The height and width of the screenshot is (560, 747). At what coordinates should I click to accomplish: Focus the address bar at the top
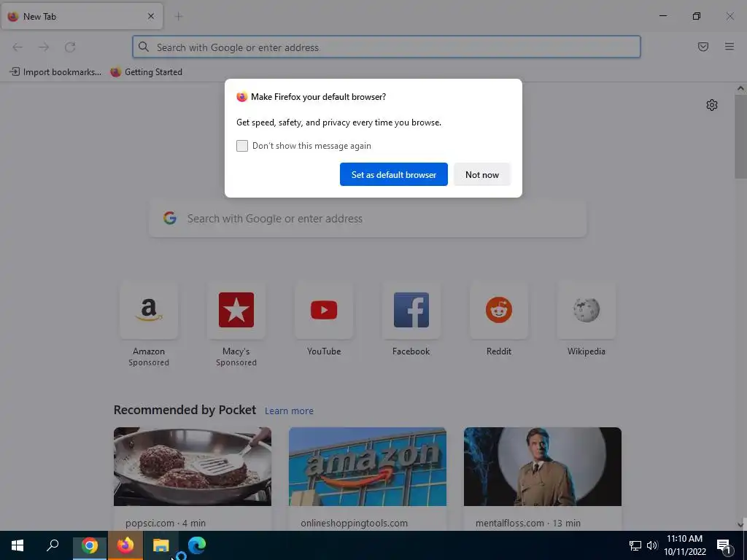pos(387,47)
